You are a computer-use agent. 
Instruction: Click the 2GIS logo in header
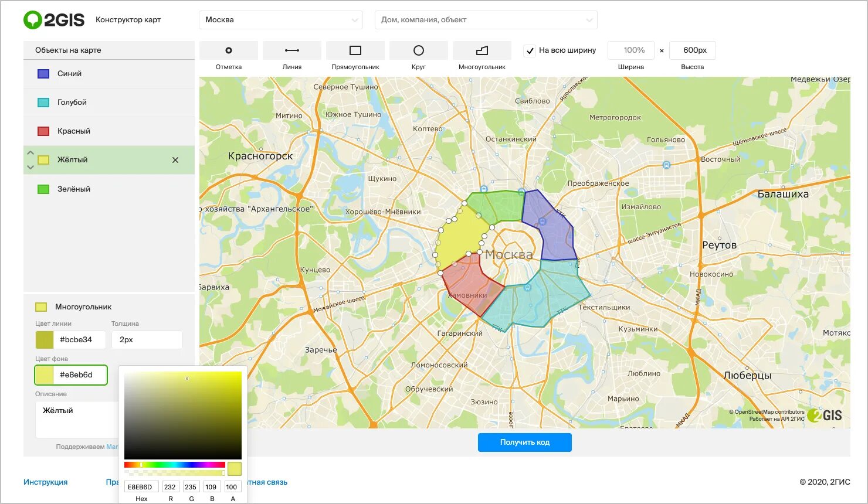(x=54, y=20)
